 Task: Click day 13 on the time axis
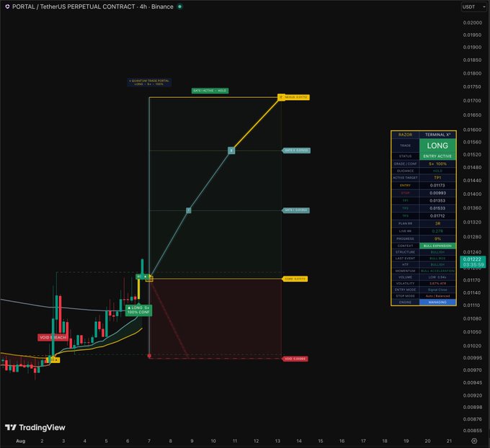(277, 441)
